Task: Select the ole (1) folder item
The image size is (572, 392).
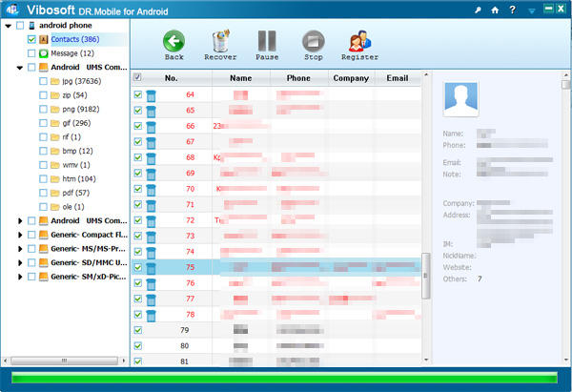Action: [x=73, y=207]
